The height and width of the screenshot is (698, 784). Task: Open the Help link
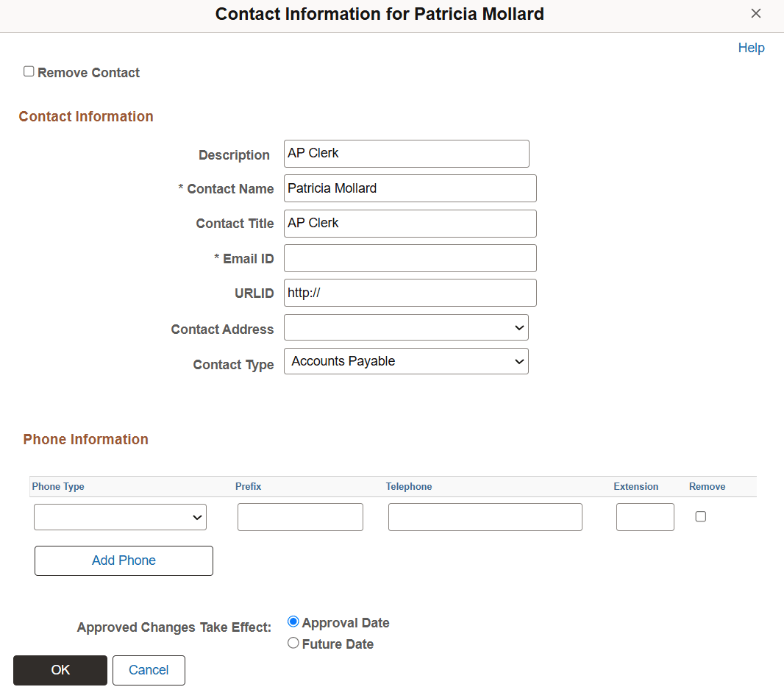[751, 47]
